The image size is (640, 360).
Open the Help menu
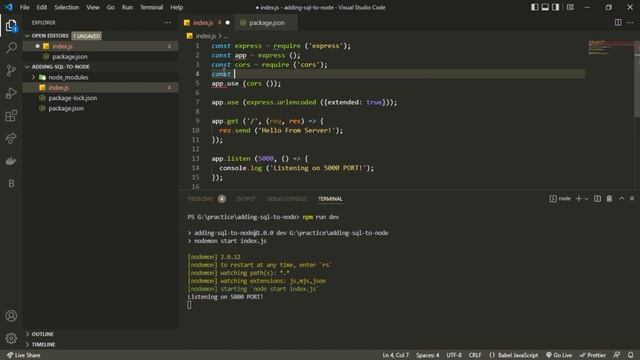click(x=176, y=7)
